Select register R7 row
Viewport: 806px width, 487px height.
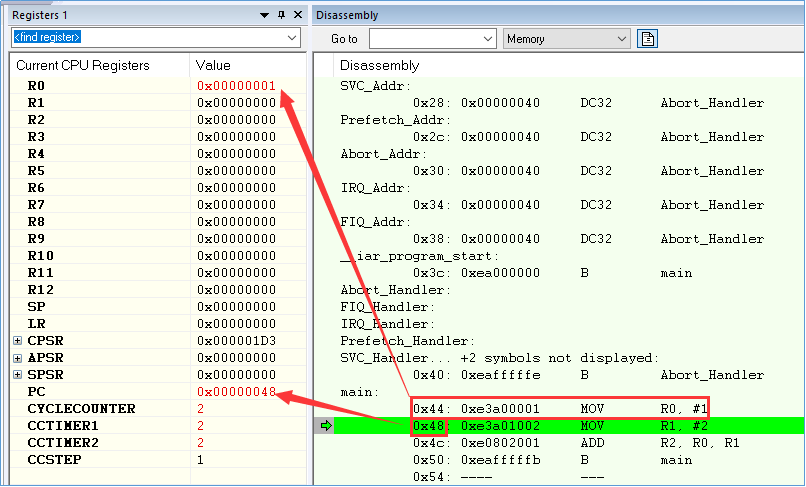pyautogui.click(x=158, y=204)
